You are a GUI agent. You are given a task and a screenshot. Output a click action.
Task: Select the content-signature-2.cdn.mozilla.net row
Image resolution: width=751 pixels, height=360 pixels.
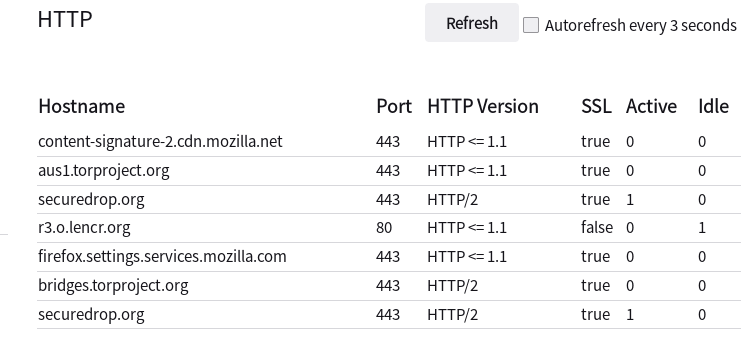point(389,142)
